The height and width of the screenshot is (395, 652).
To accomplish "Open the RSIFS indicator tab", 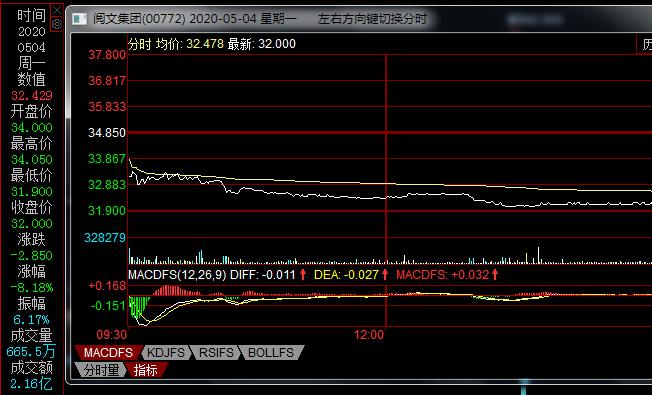I will click(216, 353).
